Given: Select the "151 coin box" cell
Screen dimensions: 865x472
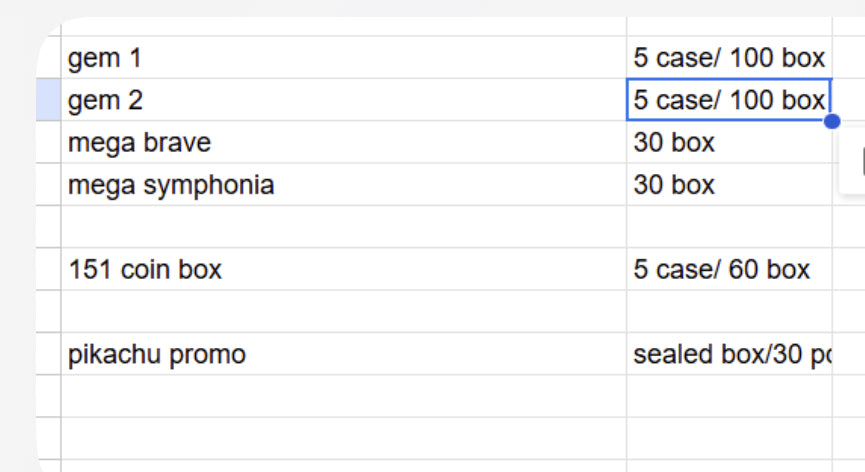Looking at the screenshot, I should point(344,269).
